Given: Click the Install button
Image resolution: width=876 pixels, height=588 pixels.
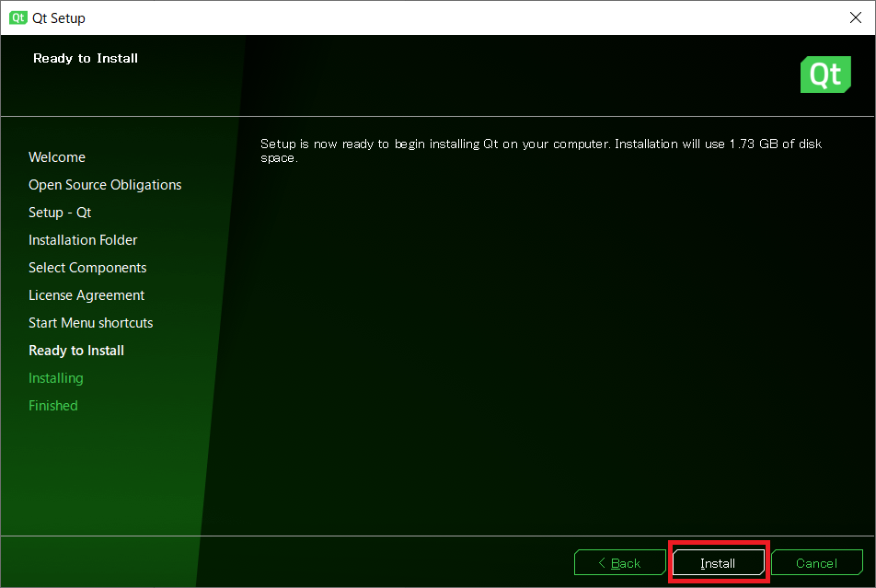Looking at the screenshot, I should tap(718, 562).
